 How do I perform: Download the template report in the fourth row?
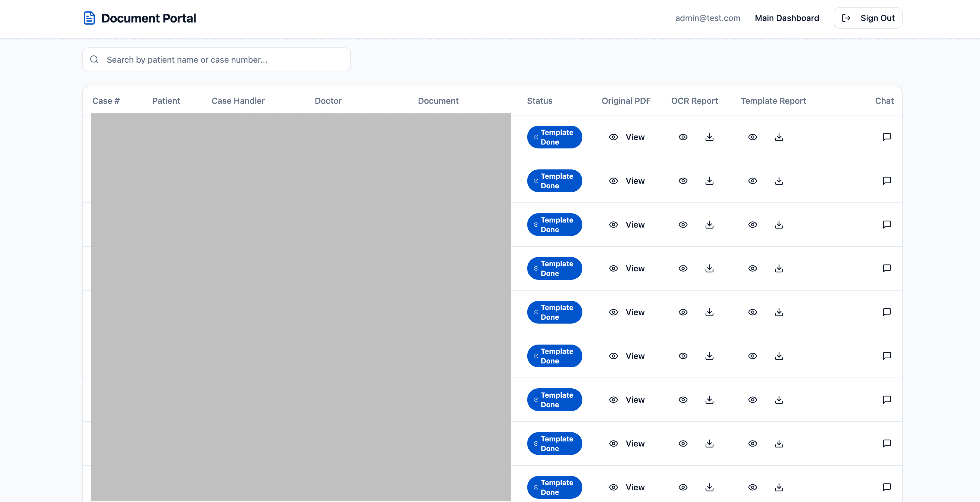click(779, 268)
